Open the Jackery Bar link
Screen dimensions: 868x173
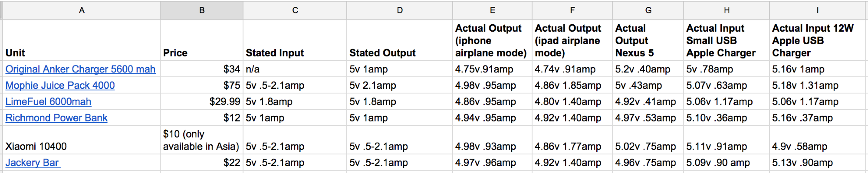point(33,163)
